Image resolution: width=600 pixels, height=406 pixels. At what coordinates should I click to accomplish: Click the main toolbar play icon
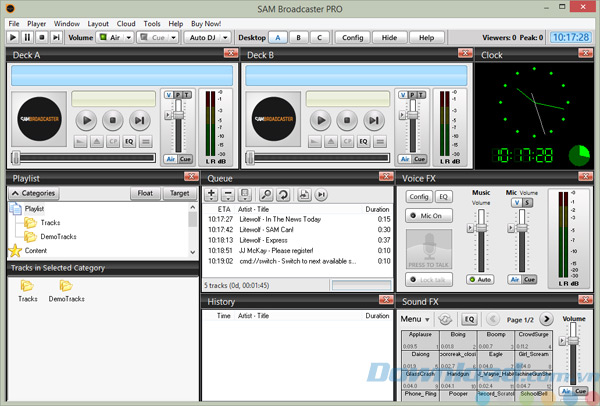click(13, 38)
